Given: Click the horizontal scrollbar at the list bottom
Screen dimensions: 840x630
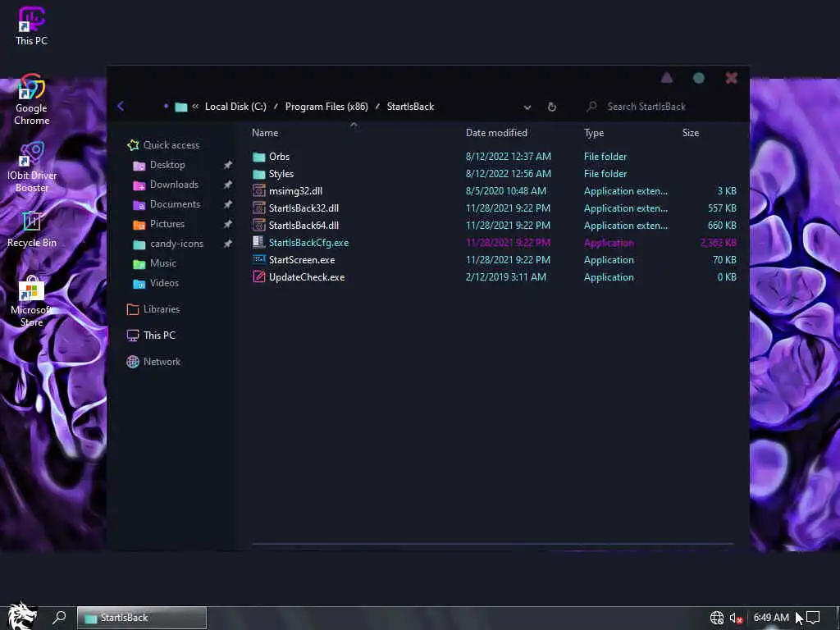Looking at the screenshot, I should coord(492,545).
